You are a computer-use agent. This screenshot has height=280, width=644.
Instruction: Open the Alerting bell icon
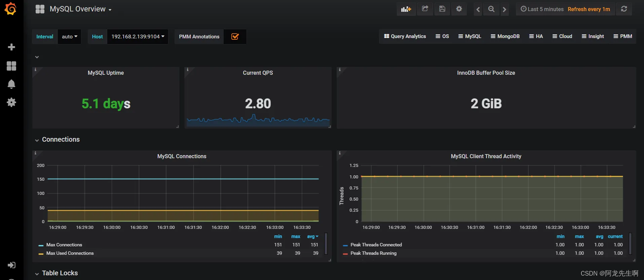tap(11, 84)
